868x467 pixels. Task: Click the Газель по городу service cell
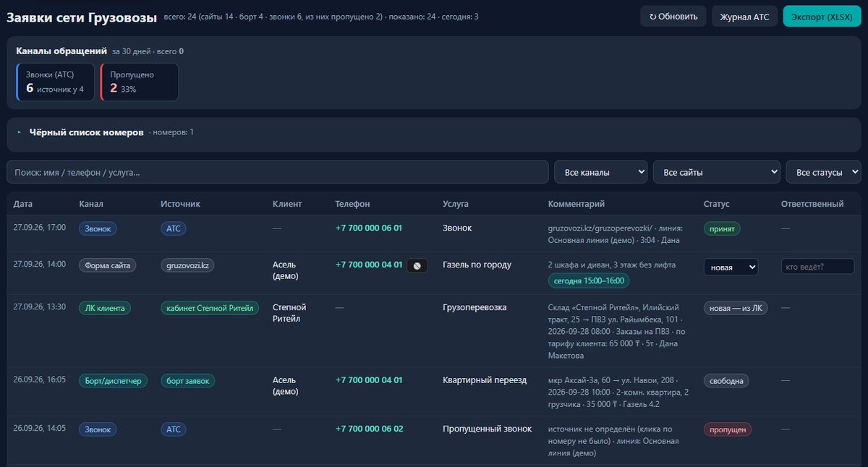point(477,265)
